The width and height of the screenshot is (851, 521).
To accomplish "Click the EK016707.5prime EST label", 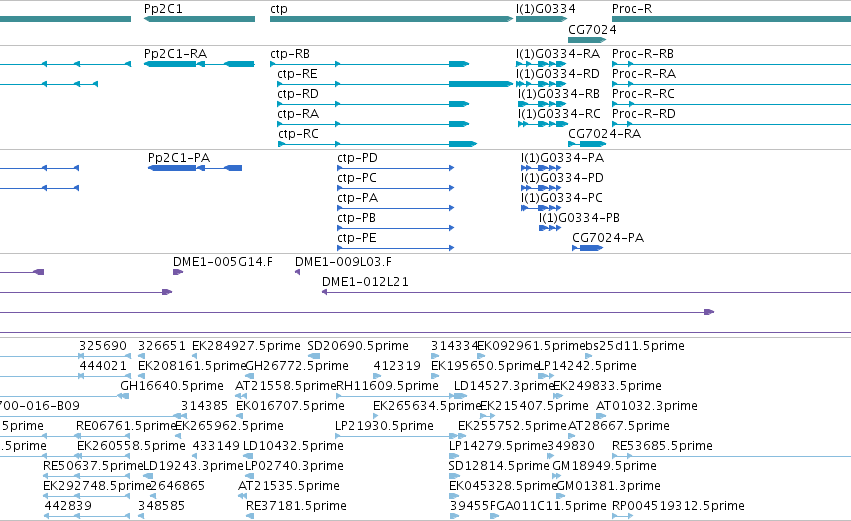I will coord(290,406).
